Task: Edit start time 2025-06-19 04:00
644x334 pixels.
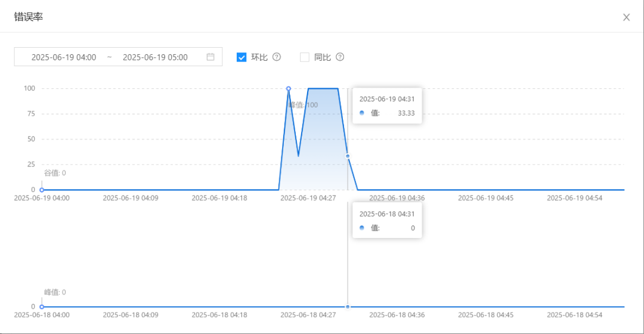Action: [x=64, y=57]
